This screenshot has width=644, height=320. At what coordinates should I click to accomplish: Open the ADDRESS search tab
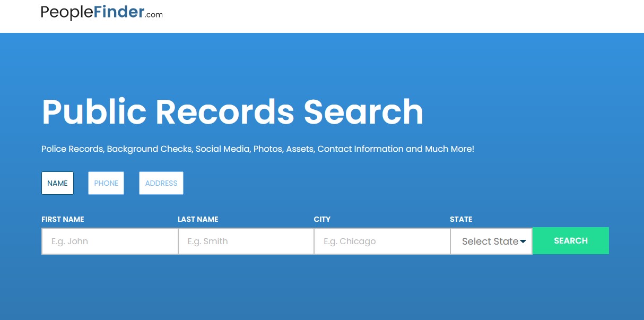click(161, 183)
